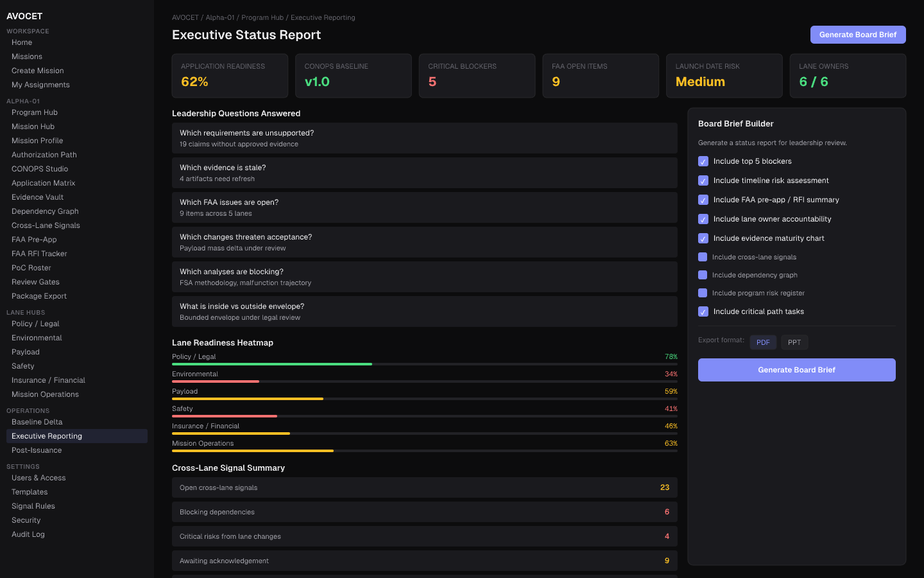
Task: Open Security settings
Action: pos(77,520)
